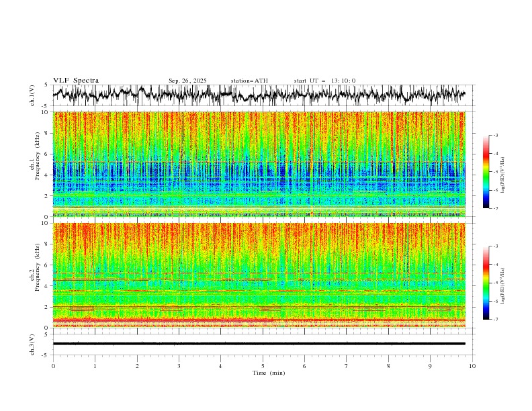Image resolution: width=532 pixels, height=411 pixels.
Task: Click tick label "5" on the Time axis
Action: click(263, 366)
